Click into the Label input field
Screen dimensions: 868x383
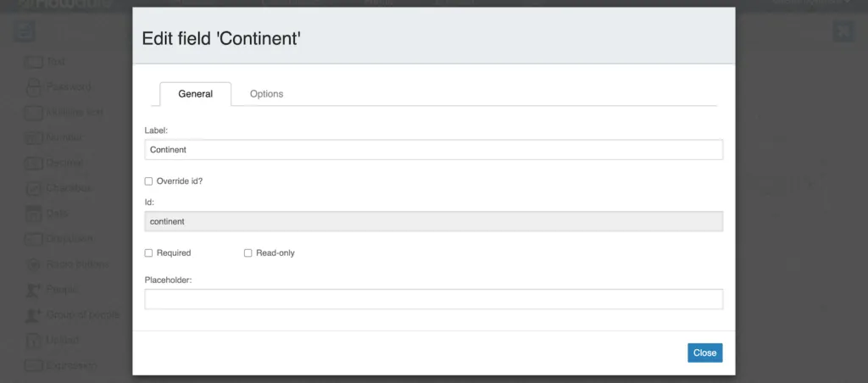[433, 149]
